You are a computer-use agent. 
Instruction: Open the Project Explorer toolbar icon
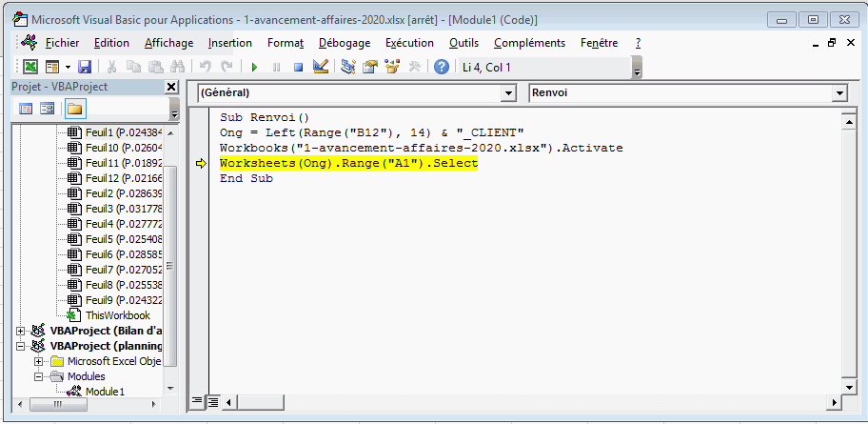click(347, 67)
